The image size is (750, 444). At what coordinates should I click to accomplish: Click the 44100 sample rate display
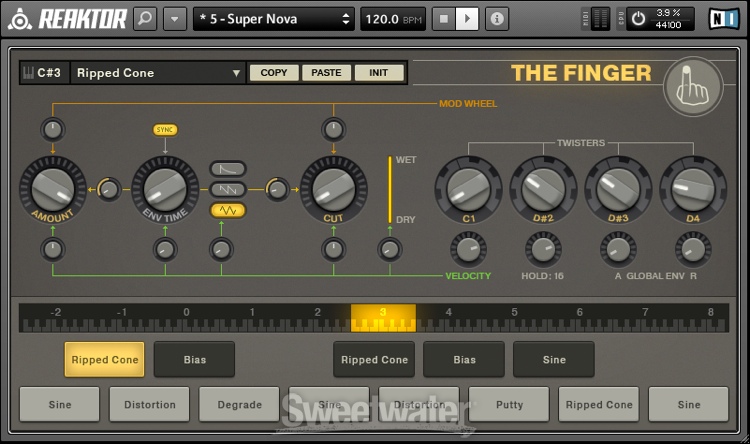tap(668, 25)
